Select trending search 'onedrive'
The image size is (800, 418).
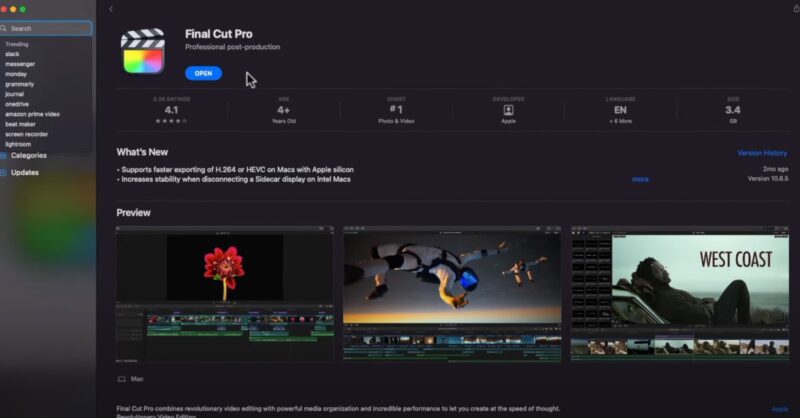coord(17,104)
